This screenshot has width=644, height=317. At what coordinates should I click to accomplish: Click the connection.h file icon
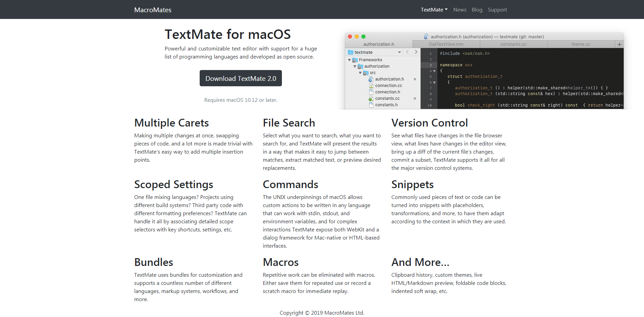pos(371,92)
